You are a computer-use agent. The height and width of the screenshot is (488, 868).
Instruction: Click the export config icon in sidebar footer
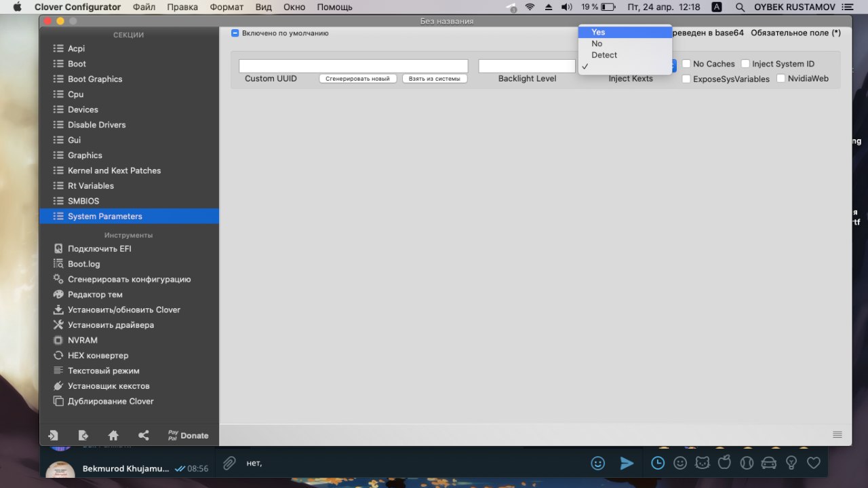83,436
